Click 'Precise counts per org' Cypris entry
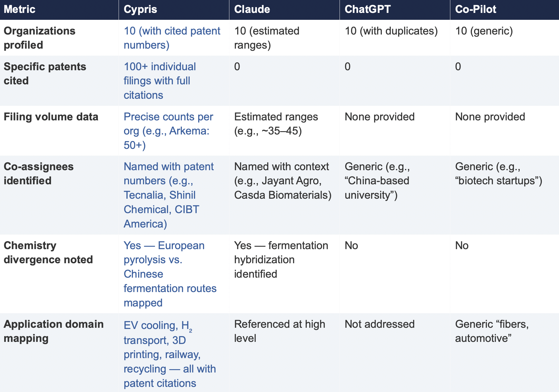Image resolution: width=559 pixels, height=392 pixels. pos(168,131)
